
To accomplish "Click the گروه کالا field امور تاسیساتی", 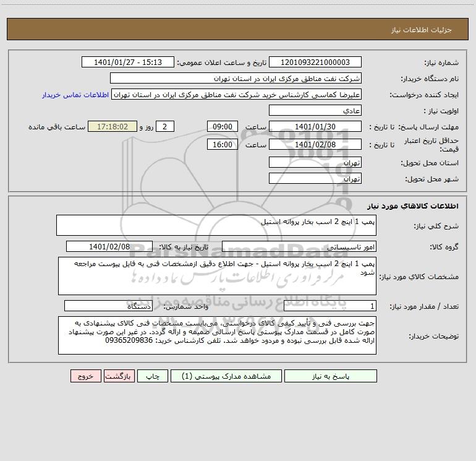I will 299,246.
